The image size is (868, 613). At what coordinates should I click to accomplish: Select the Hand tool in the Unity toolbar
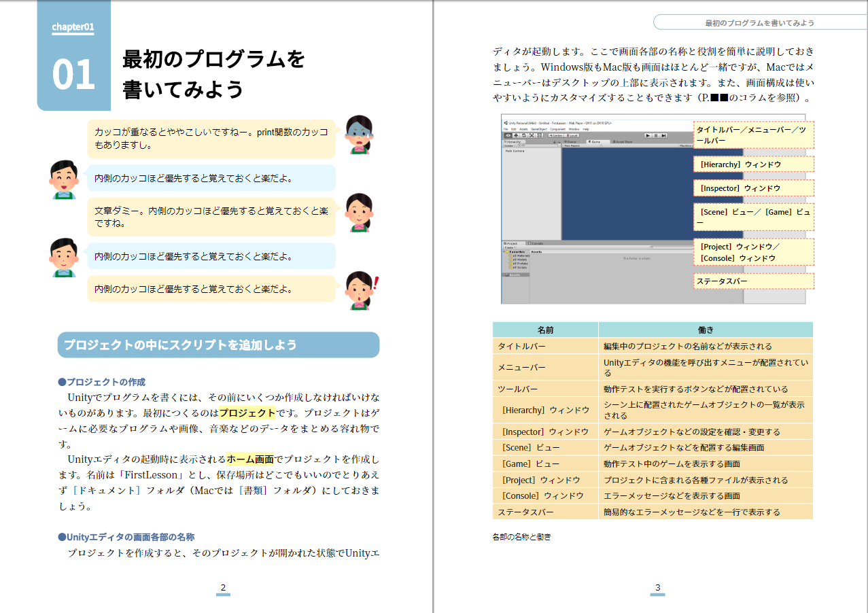[x=508, y=136]
